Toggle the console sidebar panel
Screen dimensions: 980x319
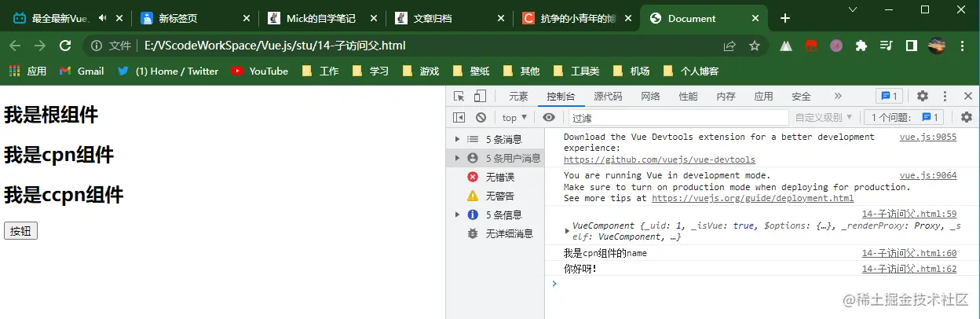tap(459, 117)
